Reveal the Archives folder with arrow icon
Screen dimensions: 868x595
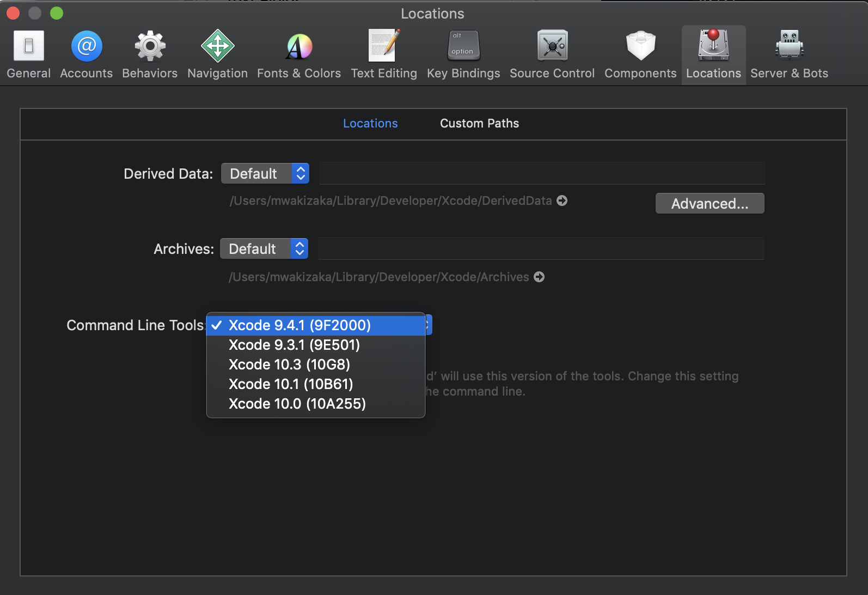(539, 277)
